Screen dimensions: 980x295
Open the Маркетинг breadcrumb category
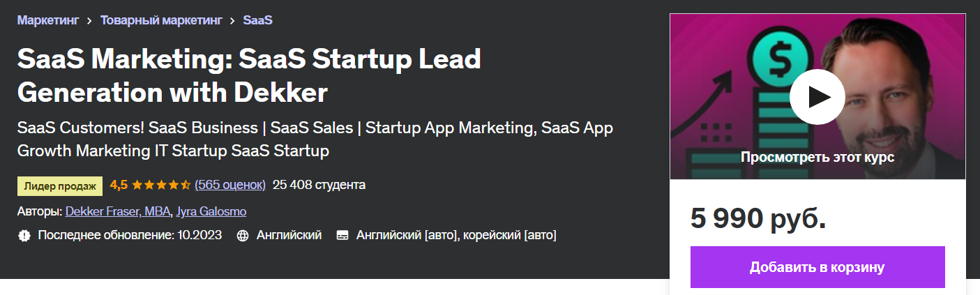click(x=48, y=20)
